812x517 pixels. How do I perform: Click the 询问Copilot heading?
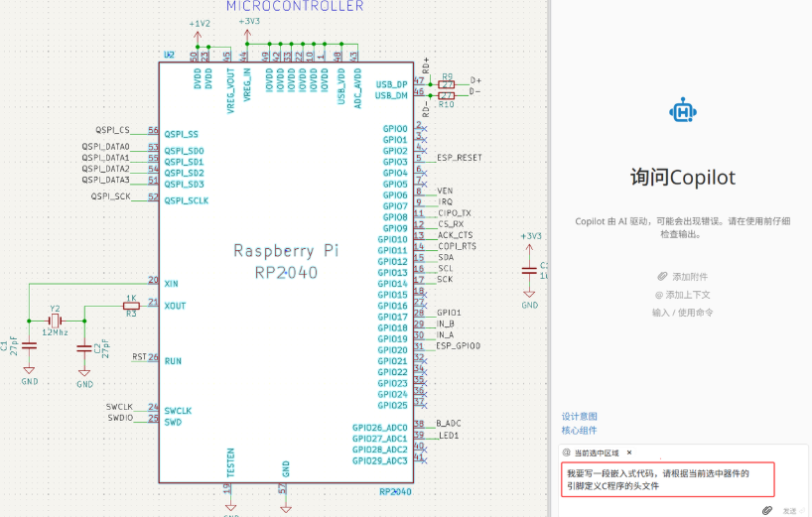683,177
